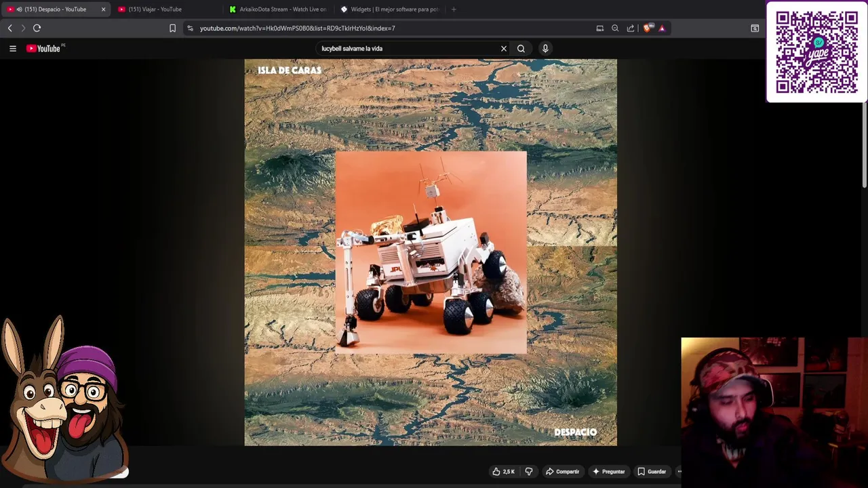Image resolution: width=868 pixels, height=488 pixels.
Task: Click the YouTube search magnifier button
Action: [521, 48]
